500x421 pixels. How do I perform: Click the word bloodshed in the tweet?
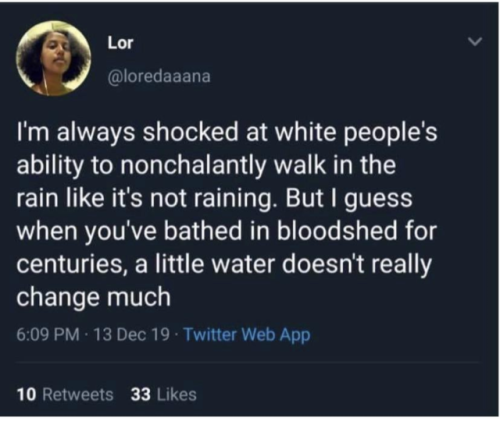coord(337,231)
